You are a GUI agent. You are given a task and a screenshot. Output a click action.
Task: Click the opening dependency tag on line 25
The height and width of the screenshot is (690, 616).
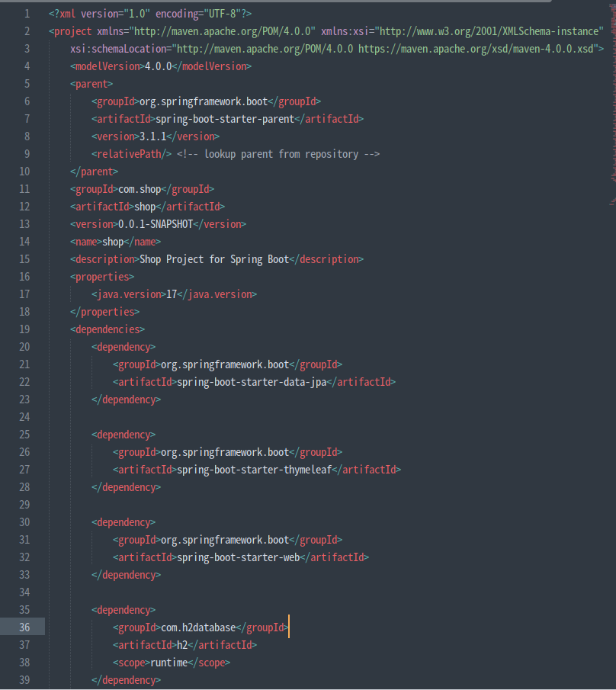(x=124, y=435)
